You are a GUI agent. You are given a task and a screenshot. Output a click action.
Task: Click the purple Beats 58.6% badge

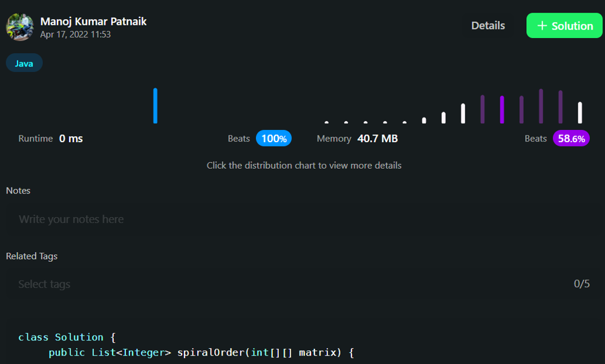click(x=571, y=138)
